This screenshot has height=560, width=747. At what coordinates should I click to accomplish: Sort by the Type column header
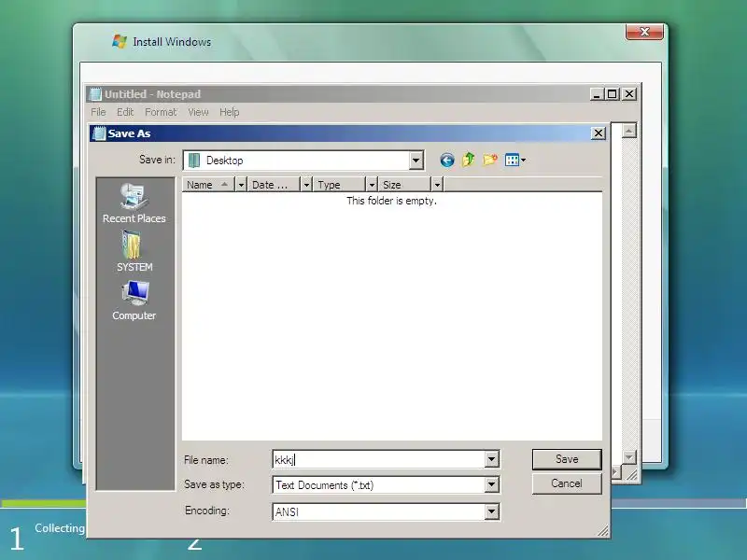point(340,184)
